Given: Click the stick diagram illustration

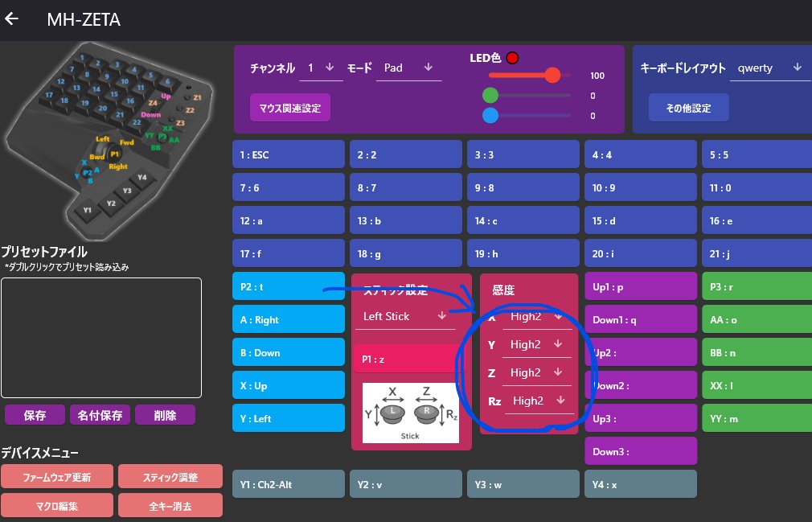Looking at the screenshot, I should pyautogui.click(x=412, y=413).
